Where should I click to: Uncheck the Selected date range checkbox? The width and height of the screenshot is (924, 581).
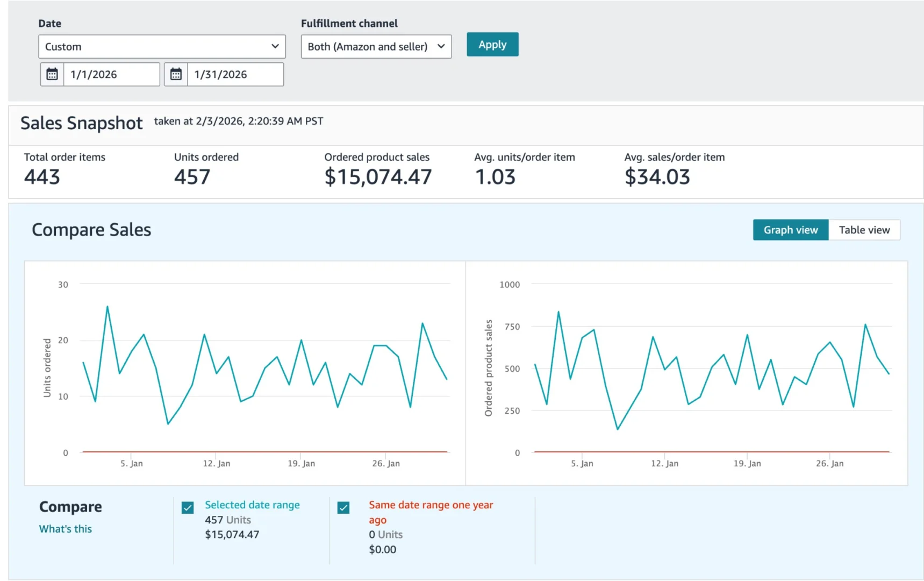[x=188, y=508]
